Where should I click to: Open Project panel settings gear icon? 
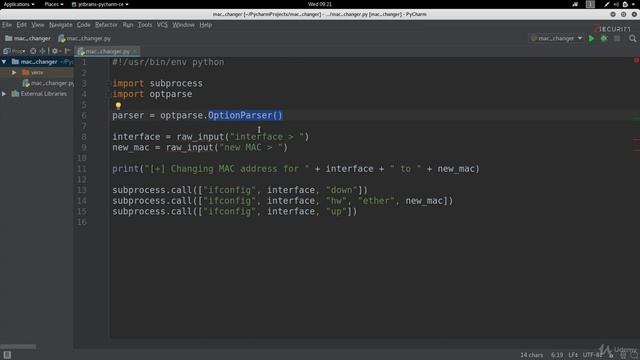[x=55, y=51]
